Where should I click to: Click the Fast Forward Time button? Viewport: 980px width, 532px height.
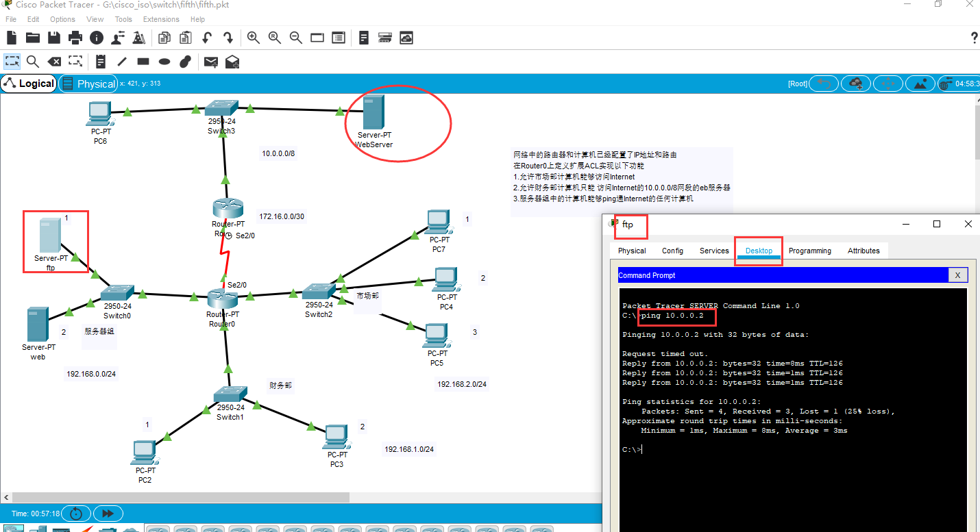pyautogui.click(x=108, y=513)
